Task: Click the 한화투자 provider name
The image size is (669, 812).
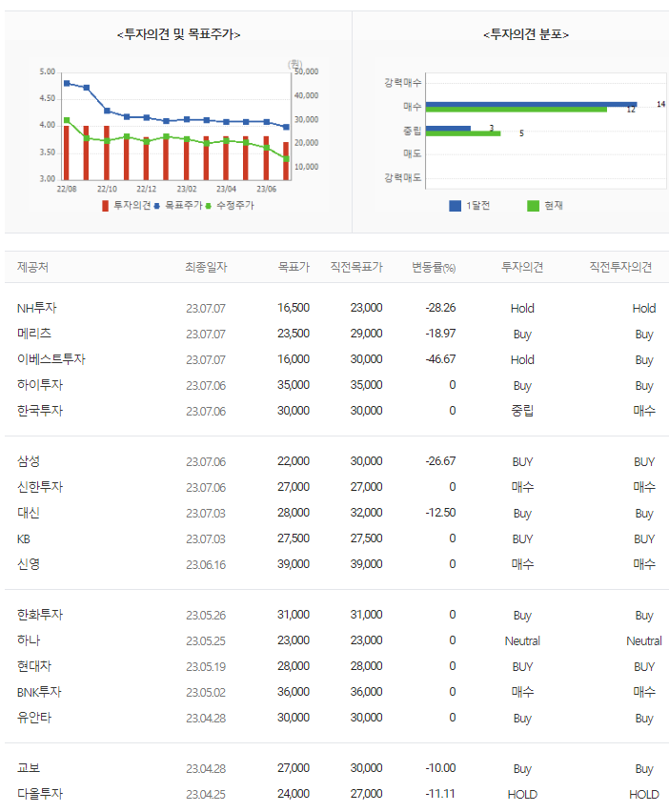Action: click(x=40, y=615)
